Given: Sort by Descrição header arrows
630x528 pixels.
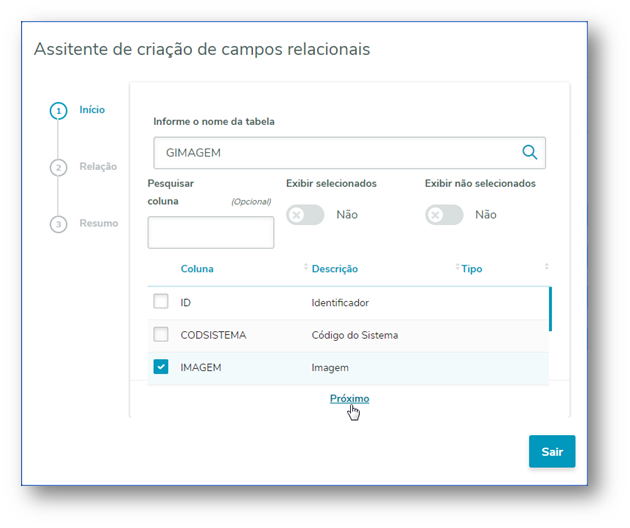Looking at the screenshot, I should [457, 268].
